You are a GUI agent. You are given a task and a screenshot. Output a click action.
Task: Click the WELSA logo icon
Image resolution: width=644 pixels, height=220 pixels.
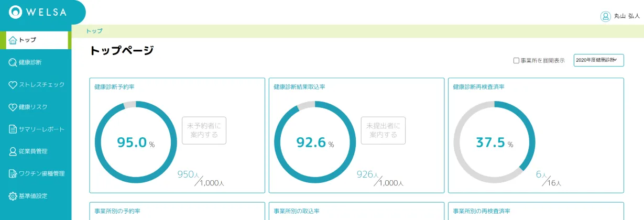15,12
